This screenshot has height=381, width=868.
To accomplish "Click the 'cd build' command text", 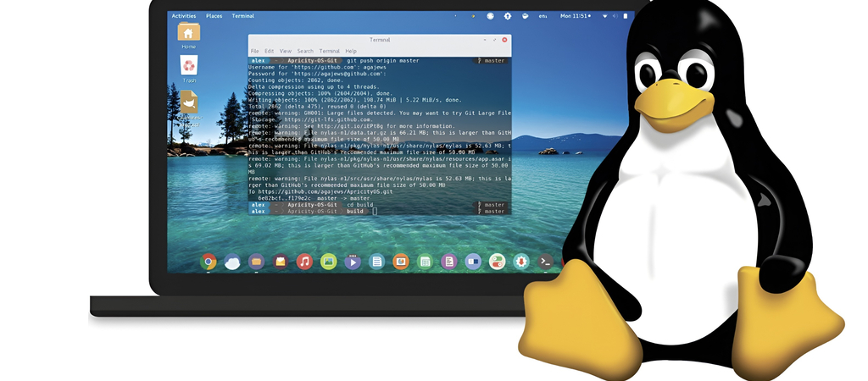I will [x=359, y=205].
